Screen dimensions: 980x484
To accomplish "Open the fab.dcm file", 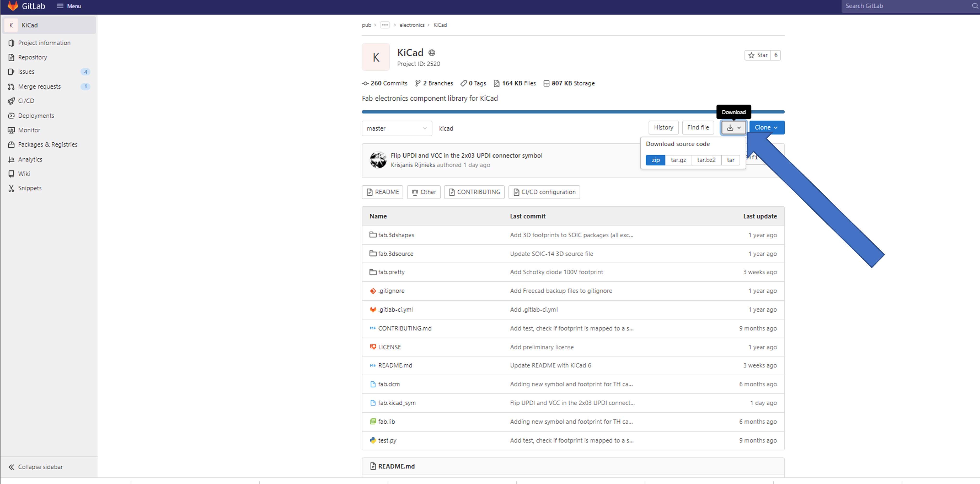I will [x=389, y=384].
